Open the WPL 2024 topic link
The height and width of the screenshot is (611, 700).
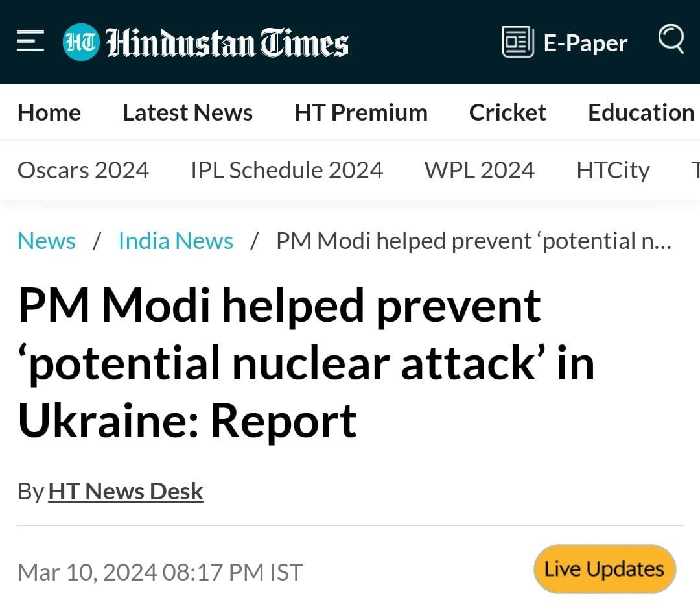[479, 170]
